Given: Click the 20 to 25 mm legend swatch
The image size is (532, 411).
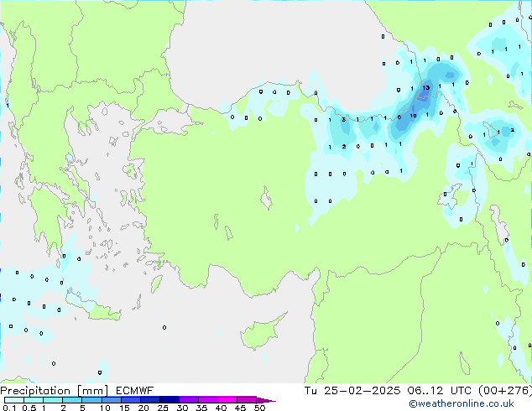Looking at the screenshot, I should (150, 400).
